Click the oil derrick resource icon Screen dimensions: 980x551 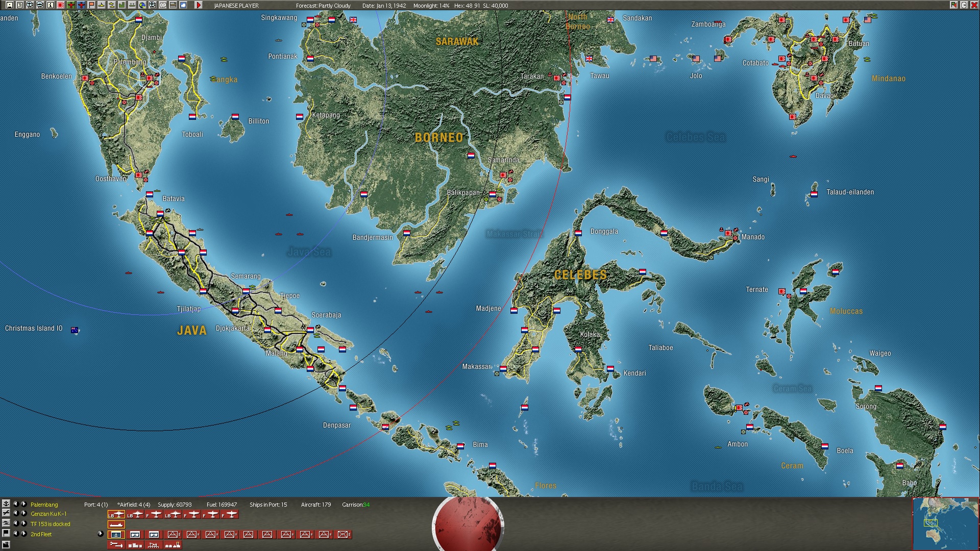154,545
